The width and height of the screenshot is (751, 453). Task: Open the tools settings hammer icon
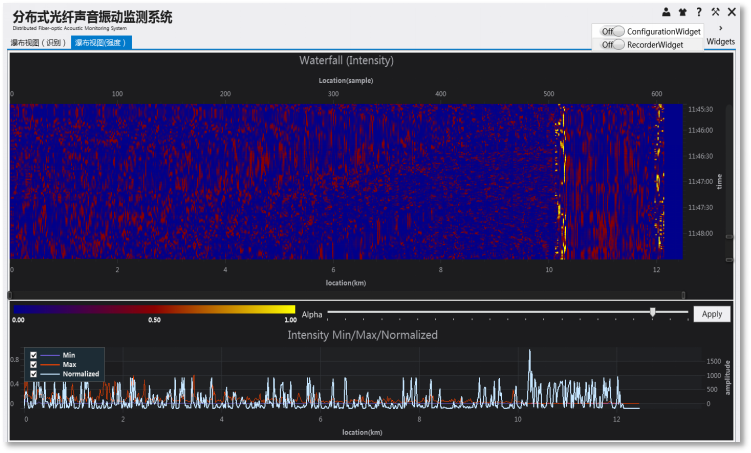click(x=715, y=12)
